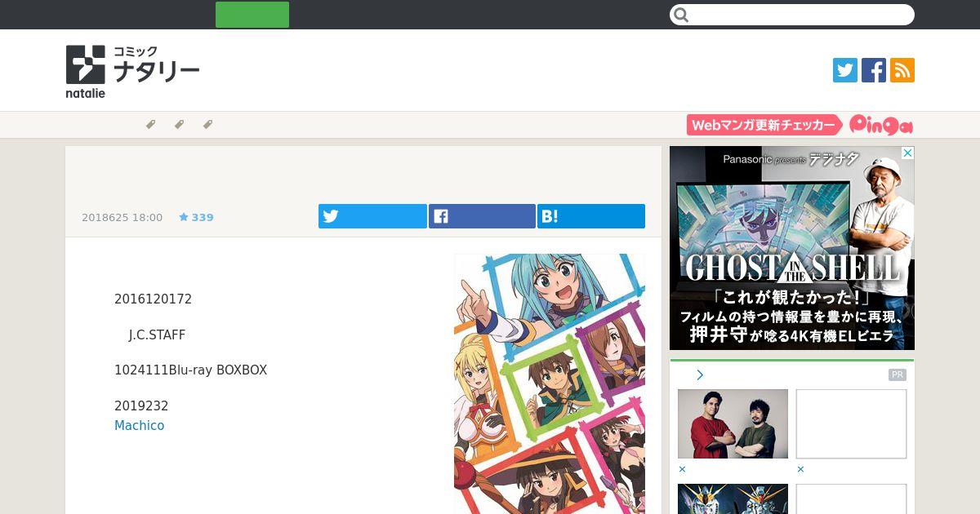Open the Gundam robots thumbnail
Screen dimensions: 980x514
pyautogui.click(x=733, y=498)
